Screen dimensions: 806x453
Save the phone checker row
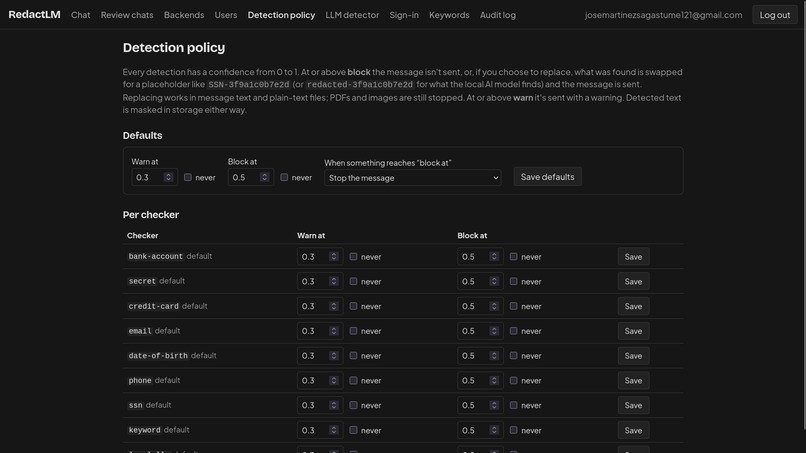point(633,380)
